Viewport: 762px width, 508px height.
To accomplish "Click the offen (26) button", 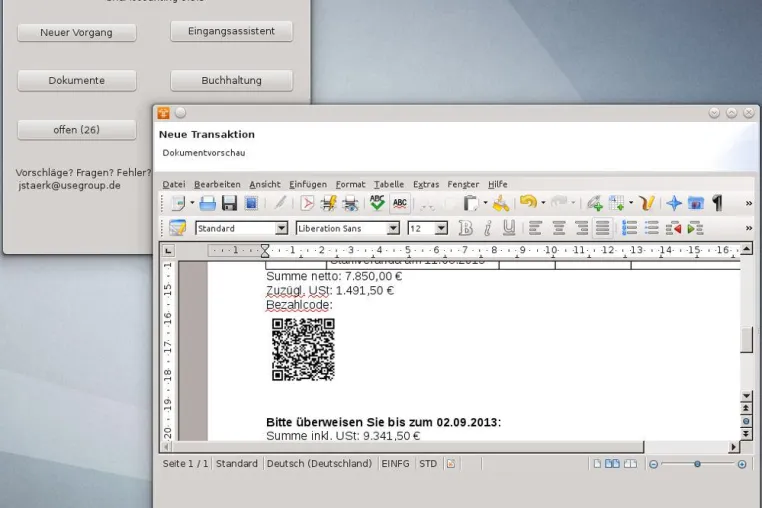I will (x=77, y=130).
